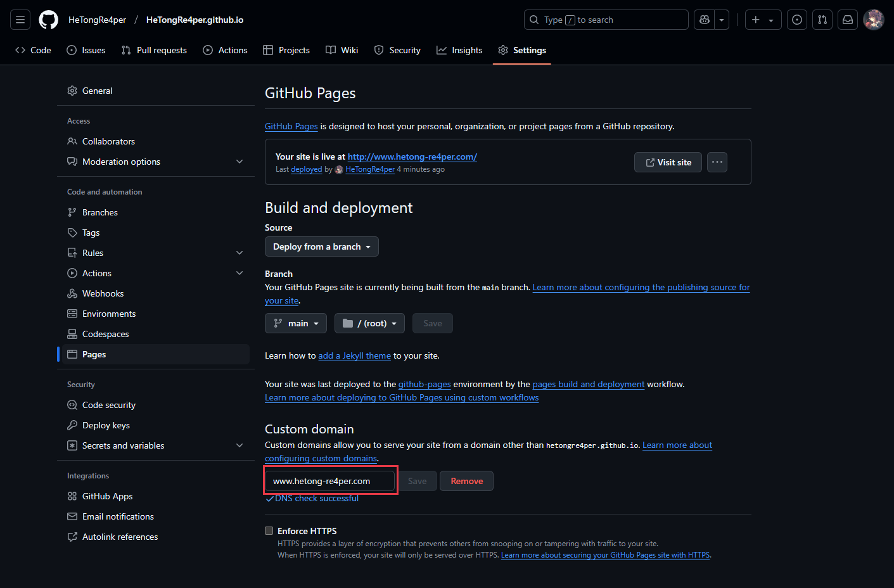Enable the Enforce HTTPS checkbox

pyautogui.click(x=269, y=530)
